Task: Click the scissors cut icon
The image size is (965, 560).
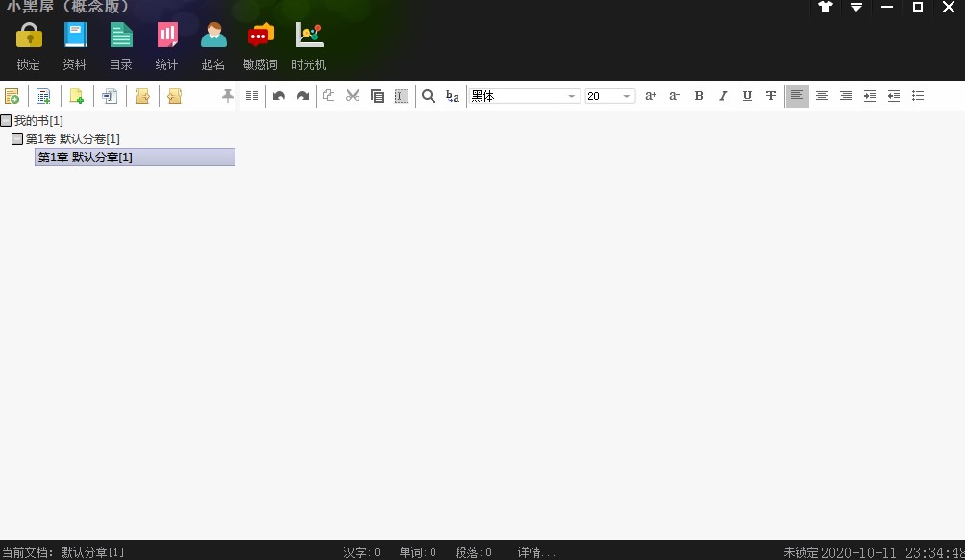Action: pyautogui.click(x=353, y=96)
